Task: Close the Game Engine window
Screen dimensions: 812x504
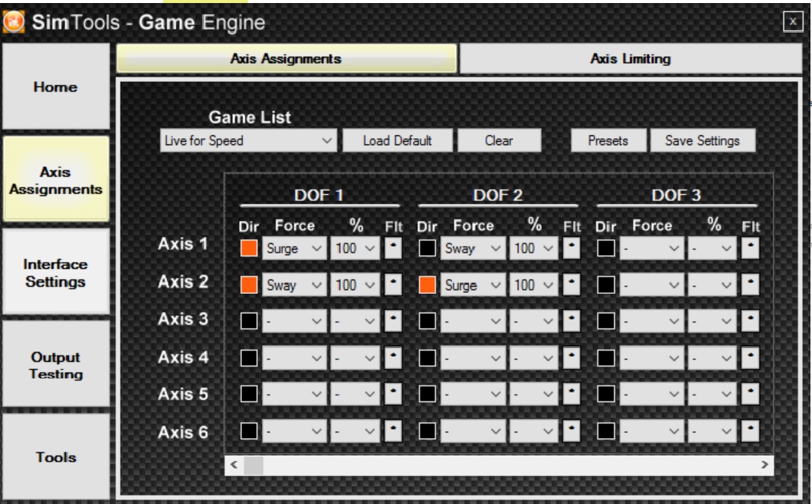Action: coord(792,21)
